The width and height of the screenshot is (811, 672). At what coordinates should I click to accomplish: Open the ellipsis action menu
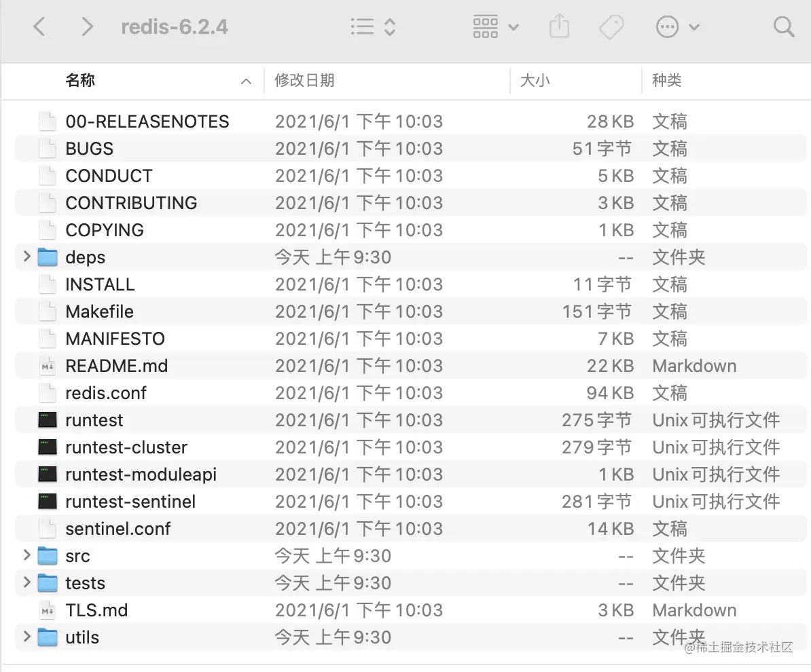click(x=677, y=26)
